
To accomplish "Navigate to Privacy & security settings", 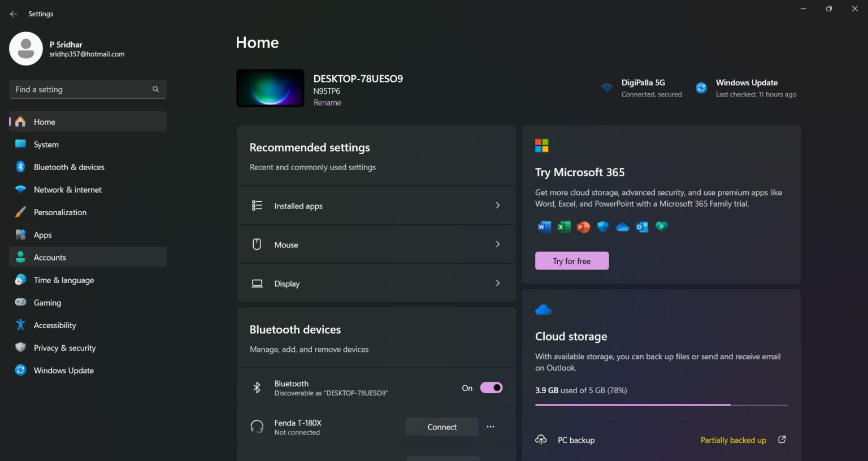I will pyautogui.click(x=64, y=347).
